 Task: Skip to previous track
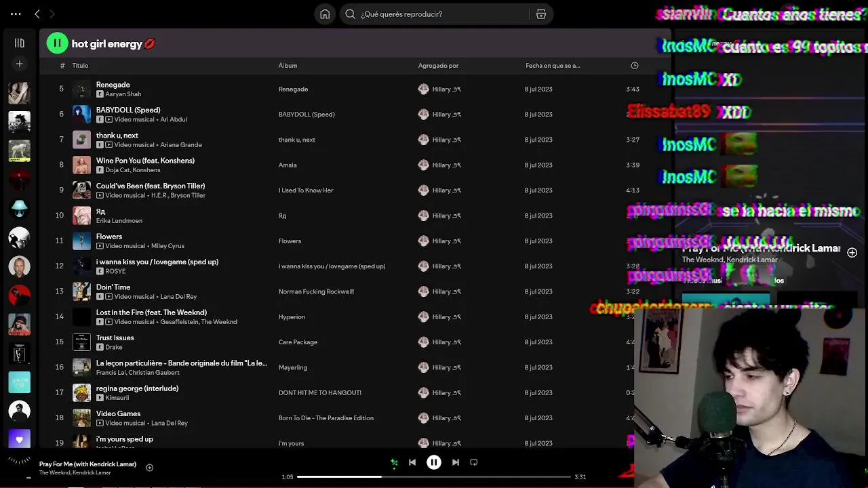click(x=412, y=462)
